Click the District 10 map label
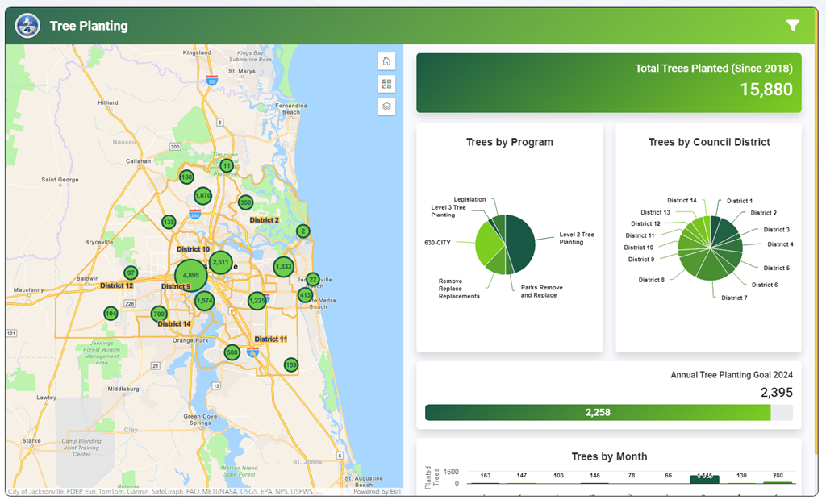Image resolution: width=826 pixels, height=504 pixels. (193, 249)
